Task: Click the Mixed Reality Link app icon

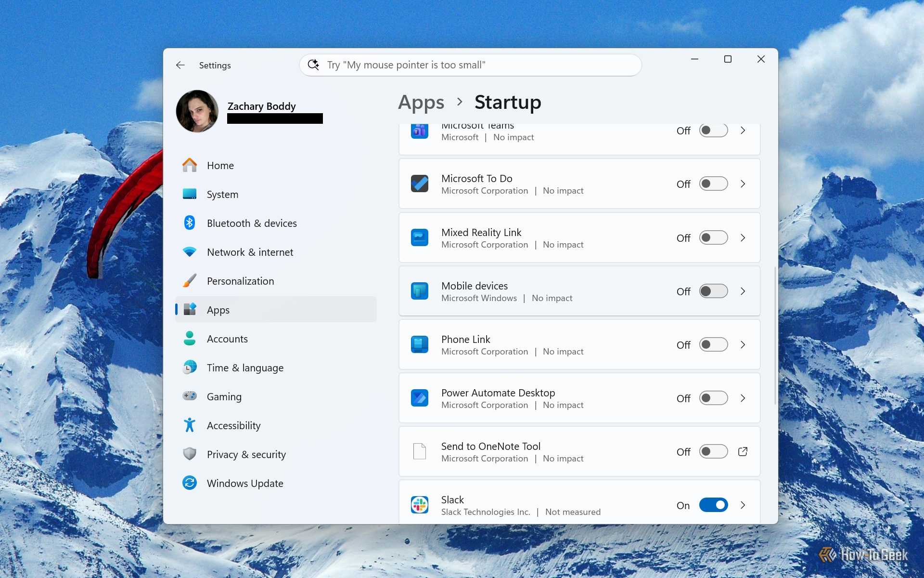Action: click(420, 237)
